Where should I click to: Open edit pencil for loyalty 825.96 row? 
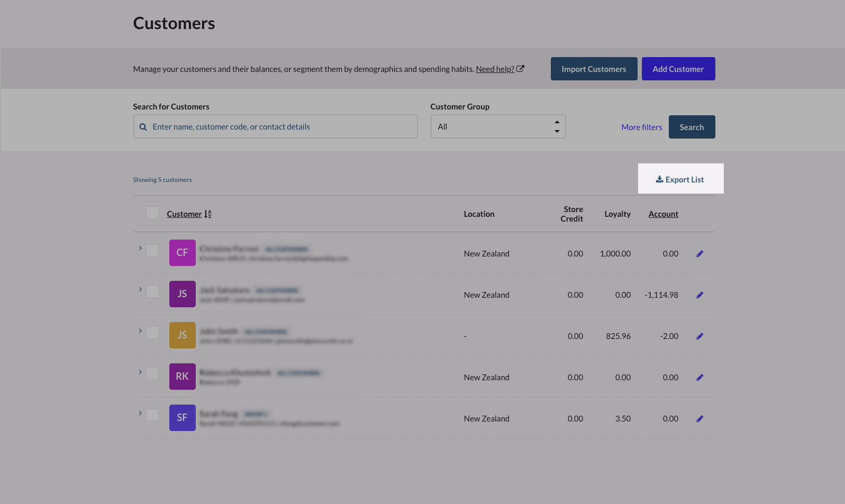coord(699,336)
